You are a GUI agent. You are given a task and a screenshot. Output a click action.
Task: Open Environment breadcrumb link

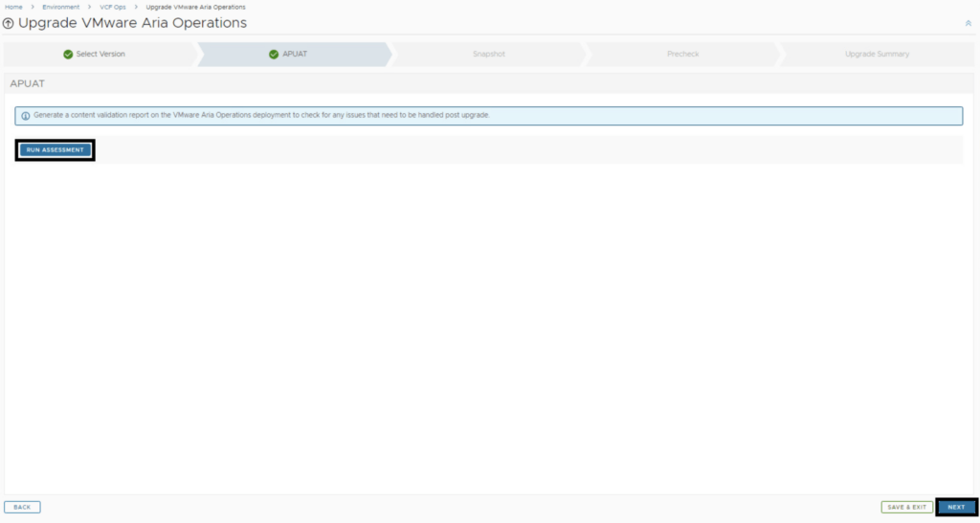[61, 7]
